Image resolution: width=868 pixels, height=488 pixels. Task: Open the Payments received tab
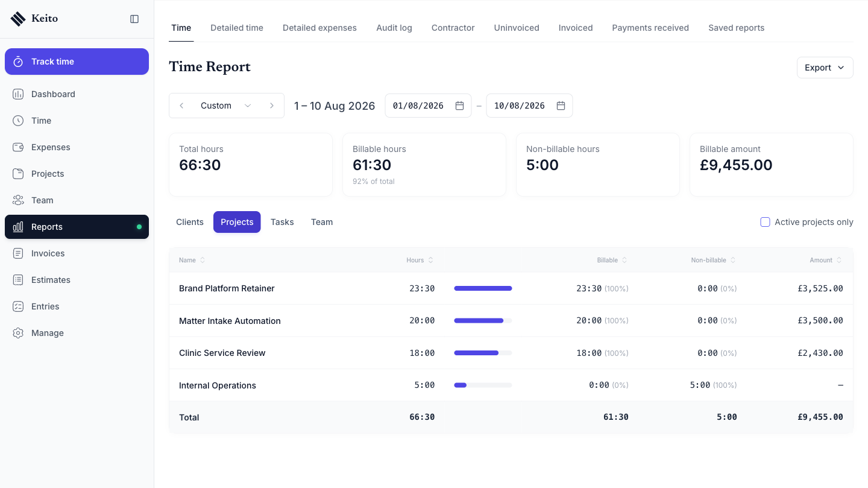pos(650,28)
